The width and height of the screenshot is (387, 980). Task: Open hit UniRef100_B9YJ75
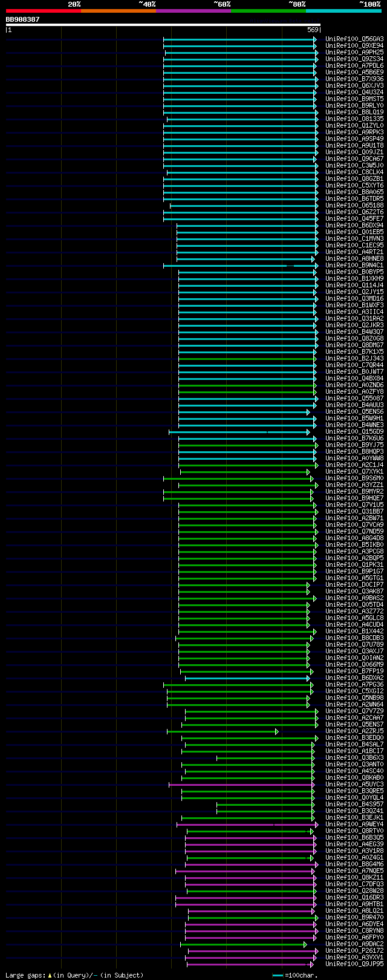click(354, 445)
